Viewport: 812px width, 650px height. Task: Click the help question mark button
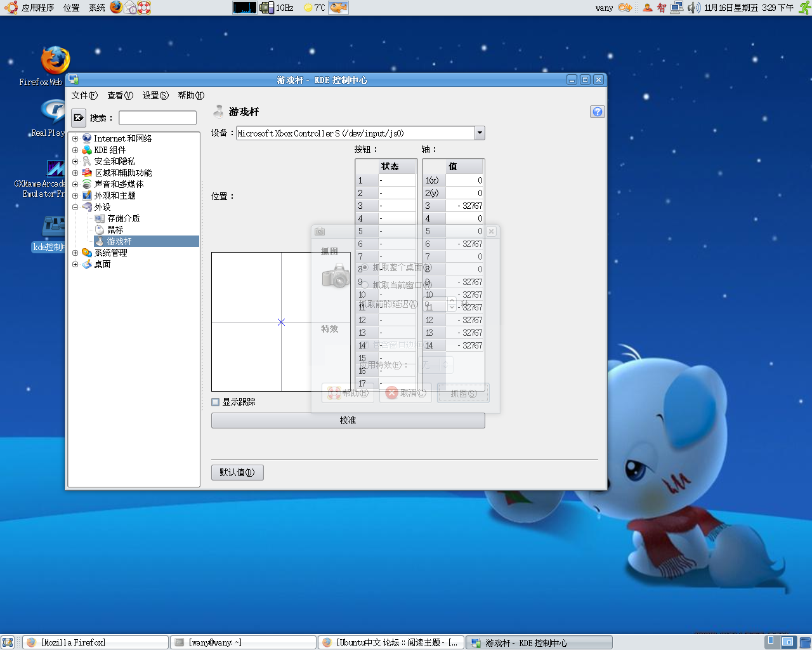(x=598, y=112)
